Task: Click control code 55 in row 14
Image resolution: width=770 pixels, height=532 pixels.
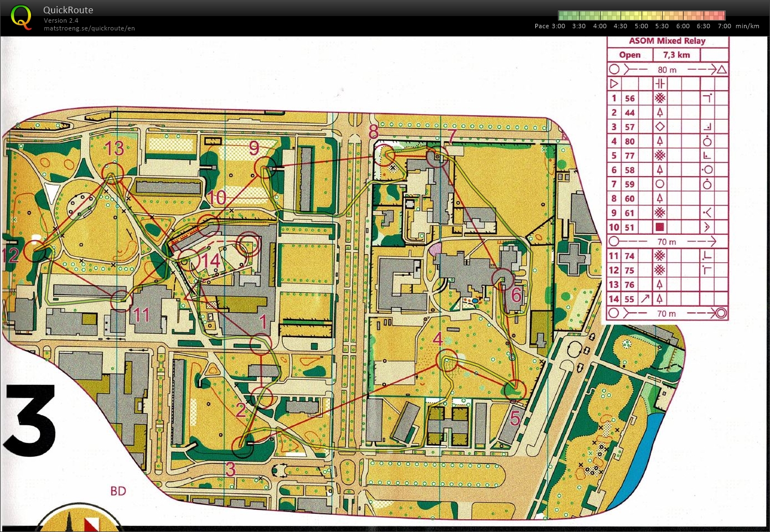Action: [629, 299]
